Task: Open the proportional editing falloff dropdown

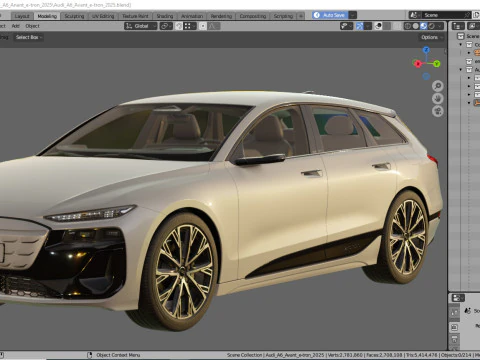Action: [214, 26]
